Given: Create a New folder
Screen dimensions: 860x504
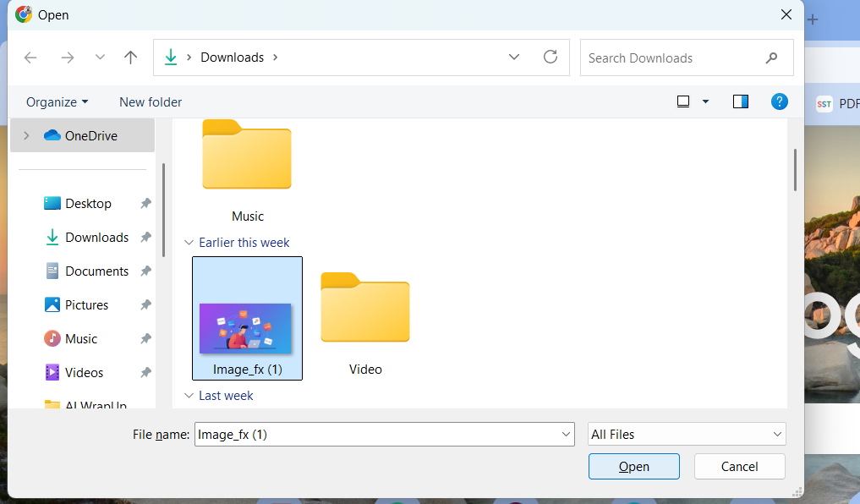Looking at the screenshot, I should point(151,101).
